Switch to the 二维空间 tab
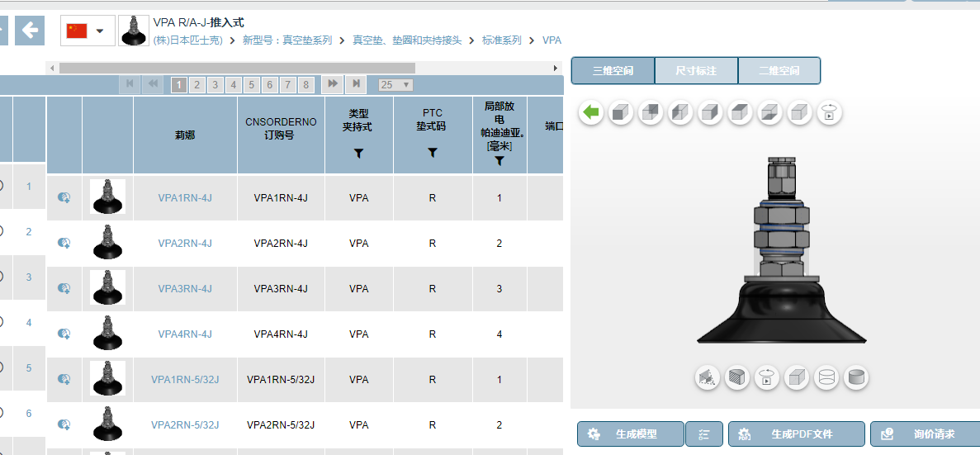980x455 pixels. coord(779,71)
